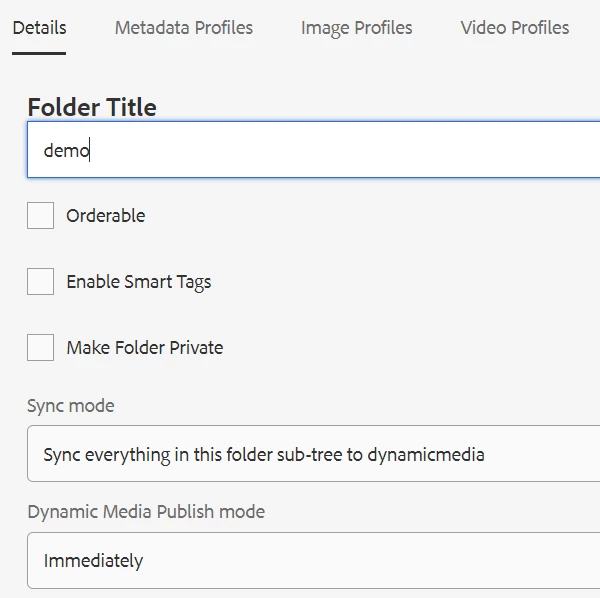Tick the Orderable checkbox

tap(41, 216)
